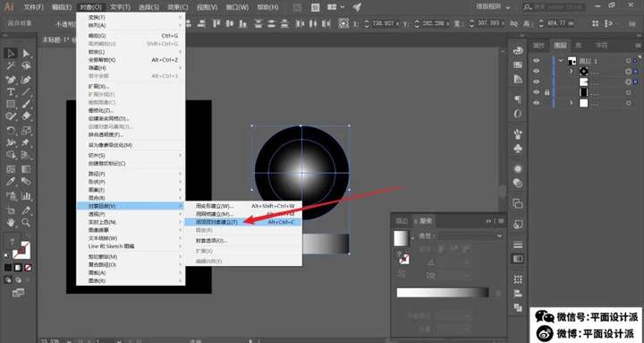Expand the bottom white-thumbnail sublayer
644x343 pixels.
point(571,103)
